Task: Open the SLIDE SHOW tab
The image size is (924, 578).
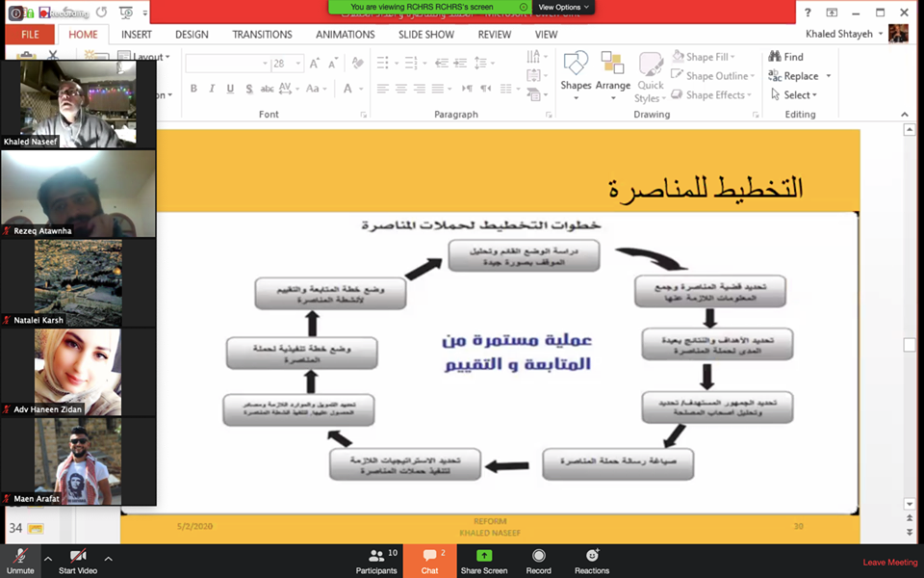Action: [425, 35]
